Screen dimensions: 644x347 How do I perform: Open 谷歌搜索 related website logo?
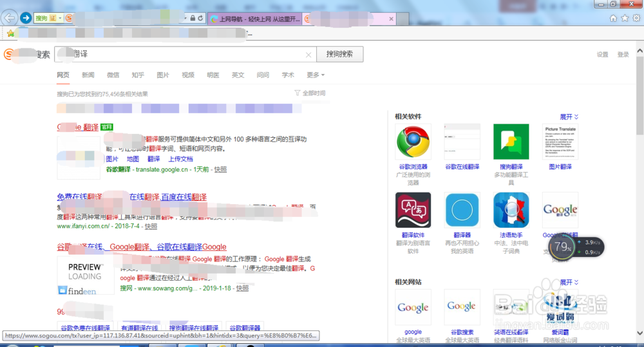462,307
